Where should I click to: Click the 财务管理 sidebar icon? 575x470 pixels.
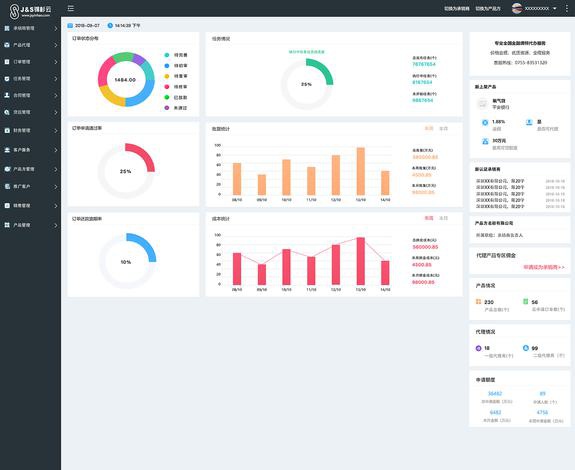7,131
